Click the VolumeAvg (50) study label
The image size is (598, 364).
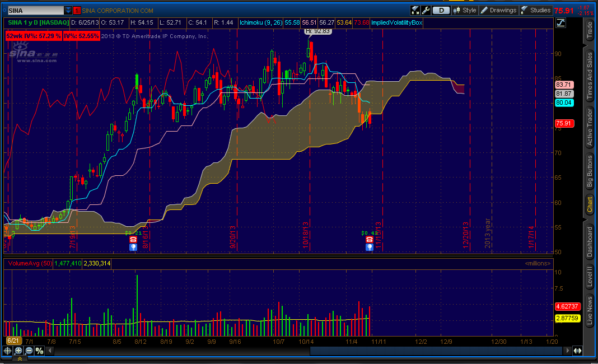(30, 263)
